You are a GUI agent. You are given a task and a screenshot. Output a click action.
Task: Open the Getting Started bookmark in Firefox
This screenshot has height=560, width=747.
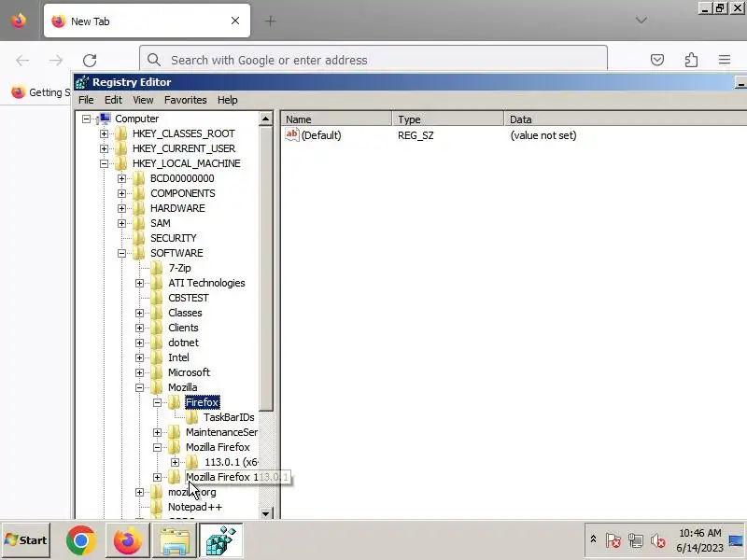(x=41, y=92)
